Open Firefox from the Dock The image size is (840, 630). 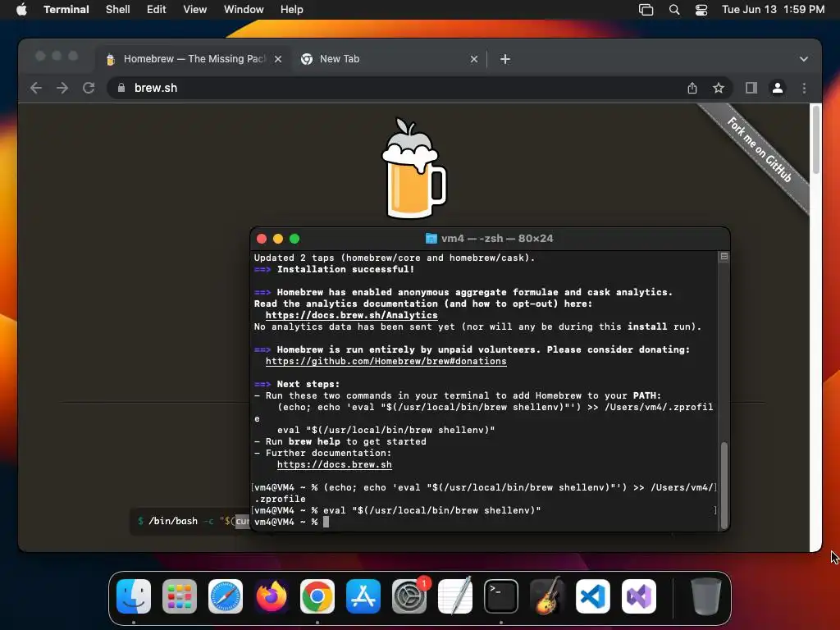point(271,596)
